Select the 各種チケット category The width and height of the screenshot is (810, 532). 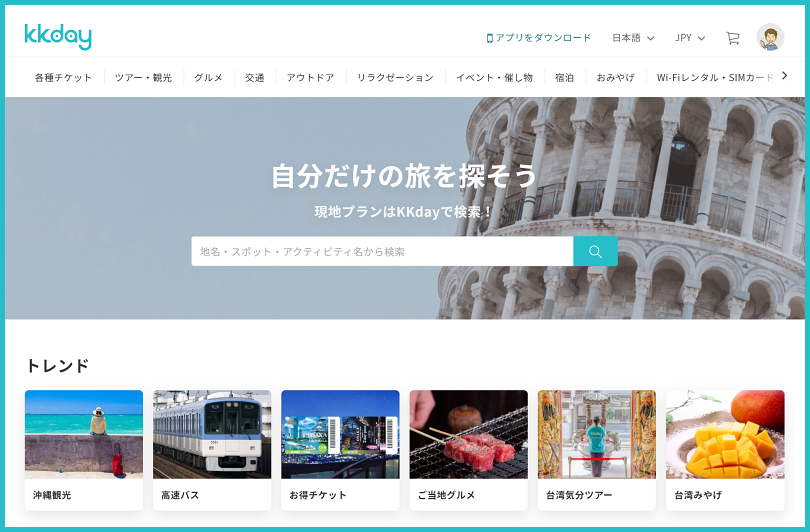point(63,77)
